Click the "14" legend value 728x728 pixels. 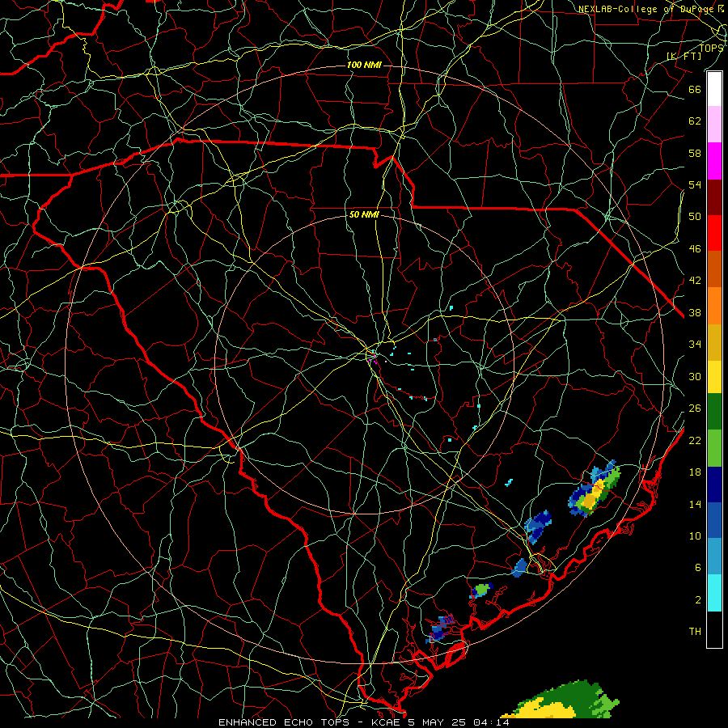point(695,504)
